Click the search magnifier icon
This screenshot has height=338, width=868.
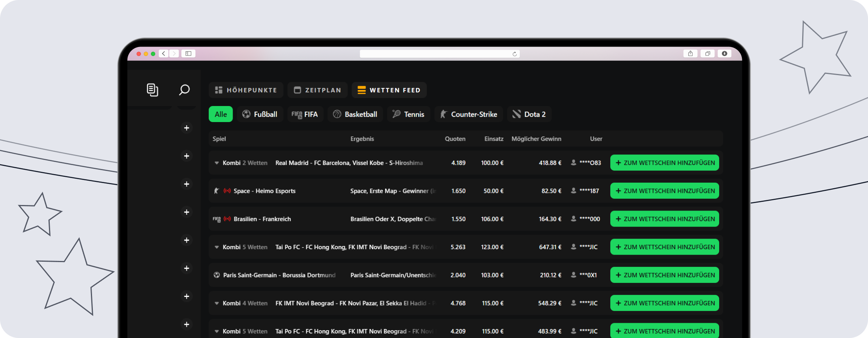pos(184,90)
